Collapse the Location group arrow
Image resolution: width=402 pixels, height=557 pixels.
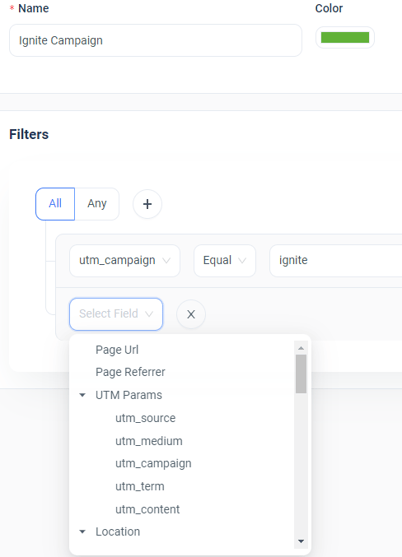pos(82,531)
